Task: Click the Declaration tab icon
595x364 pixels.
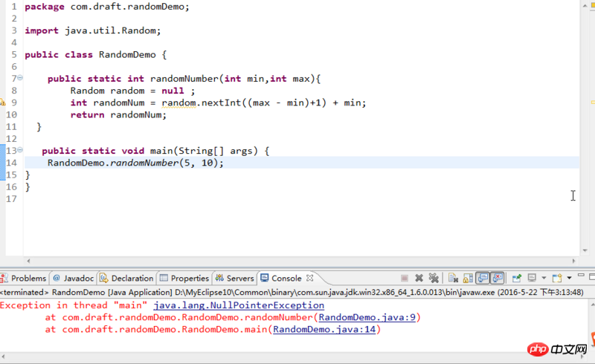Action: [103, 279]
